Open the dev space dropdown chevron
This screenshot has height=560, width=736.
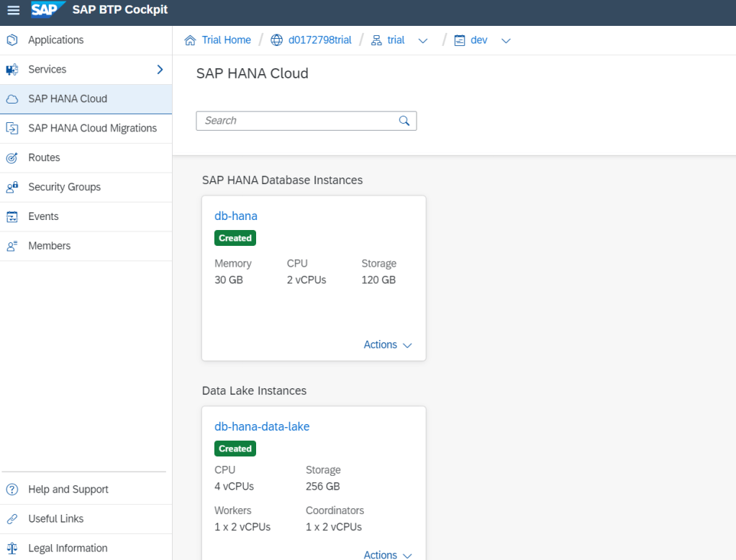[x=506, y=40]
